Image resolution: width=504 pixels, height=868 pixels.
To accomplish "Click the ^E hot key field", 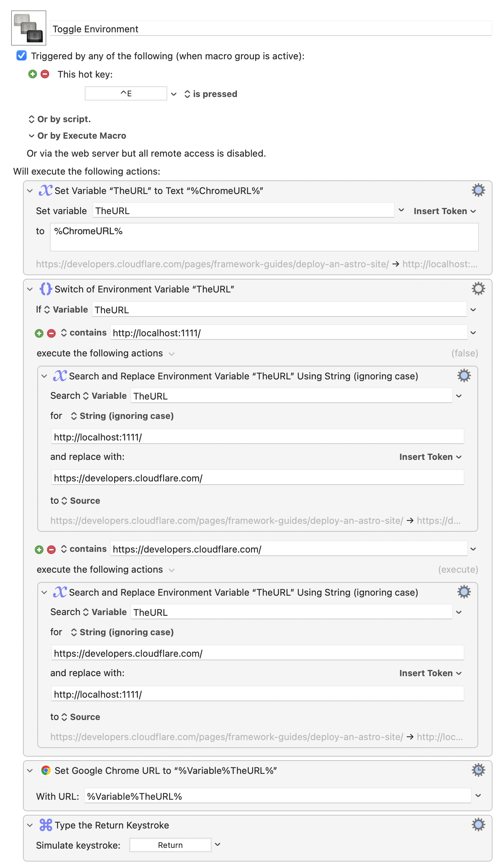I will coord(126,94).
